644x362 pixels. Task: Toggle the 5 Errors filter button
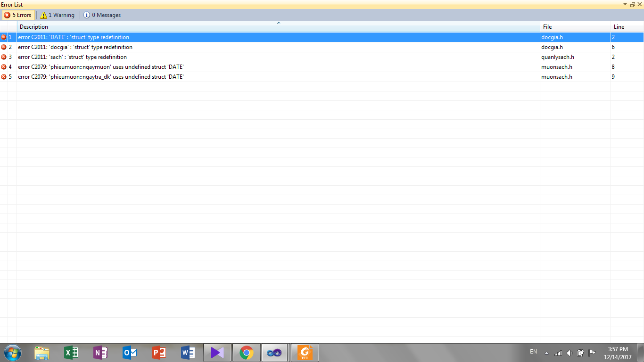pos(18,15)
